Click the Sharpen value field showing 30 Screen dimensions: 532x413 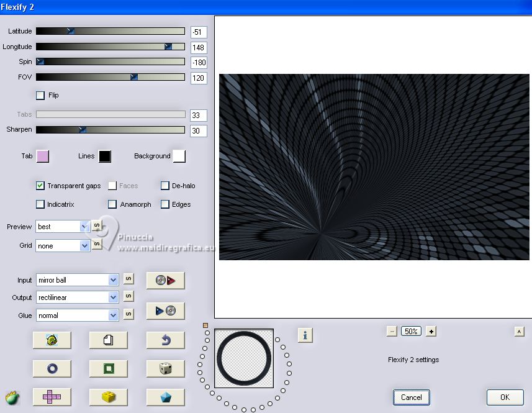coord(199,130)
